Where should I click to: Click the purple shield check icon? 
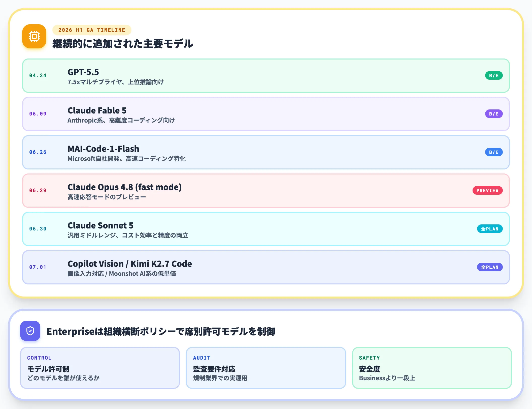click(30, 331)
